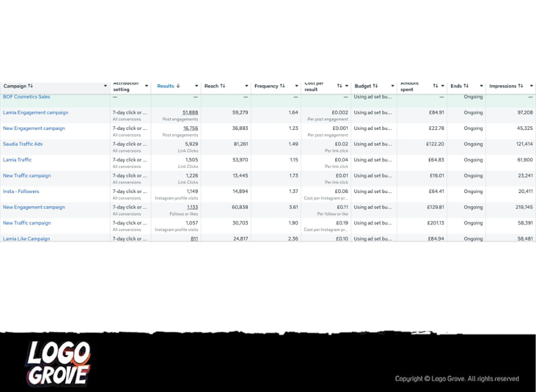
Task: Click the Results descending sort arrow
Action: 178,86
